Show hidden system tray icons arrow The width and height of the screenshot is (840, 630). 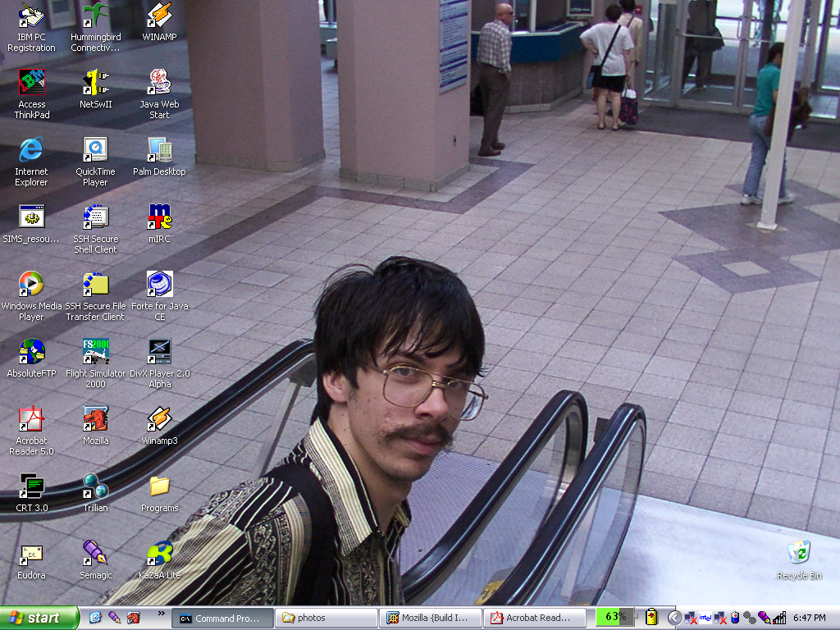tap(674, 618)
